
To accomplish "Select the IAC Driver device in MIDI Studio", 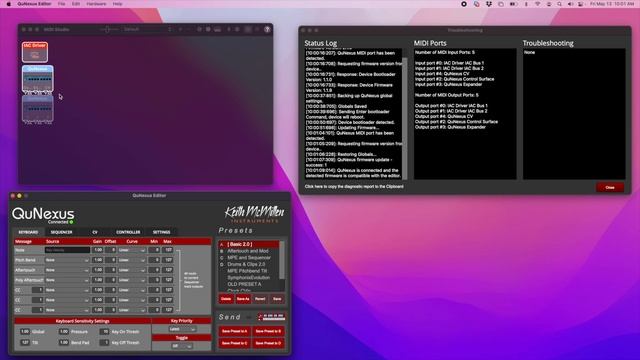I will (35, 52).
